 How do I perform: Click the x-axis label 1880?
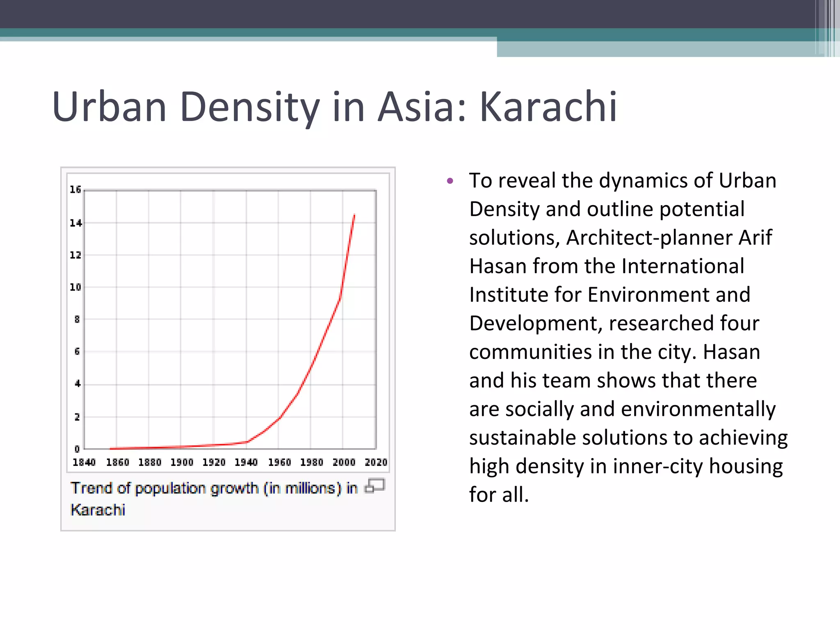click(x=150, y=462)
